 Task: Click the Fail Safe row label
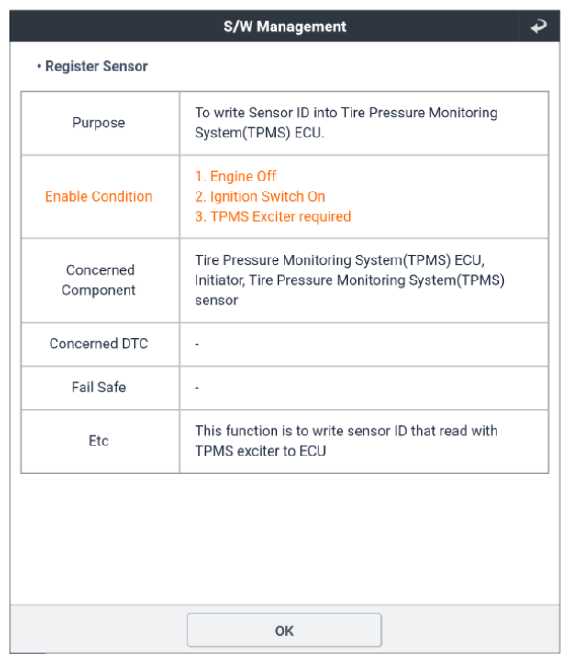[99, 387]
